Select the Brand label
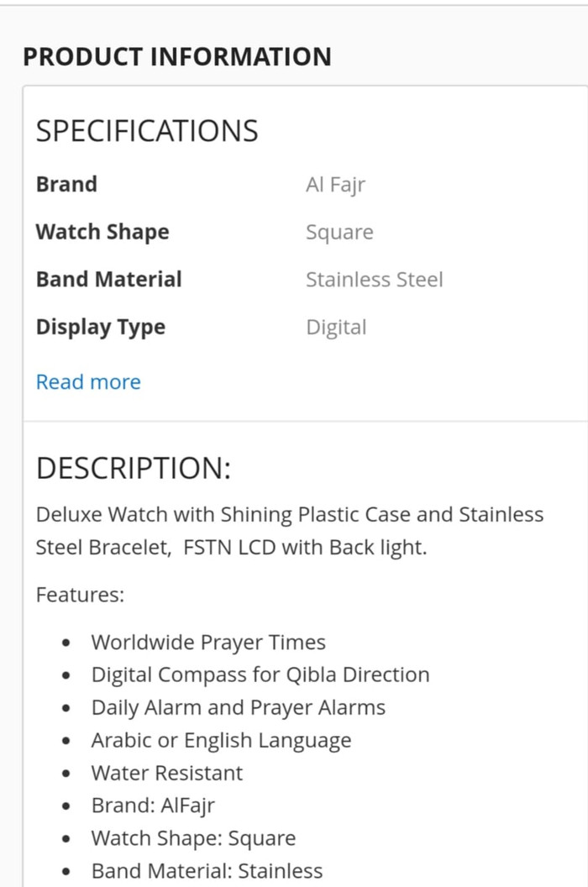588x887 pixels. pyautogui.click(x=66, y=185)
